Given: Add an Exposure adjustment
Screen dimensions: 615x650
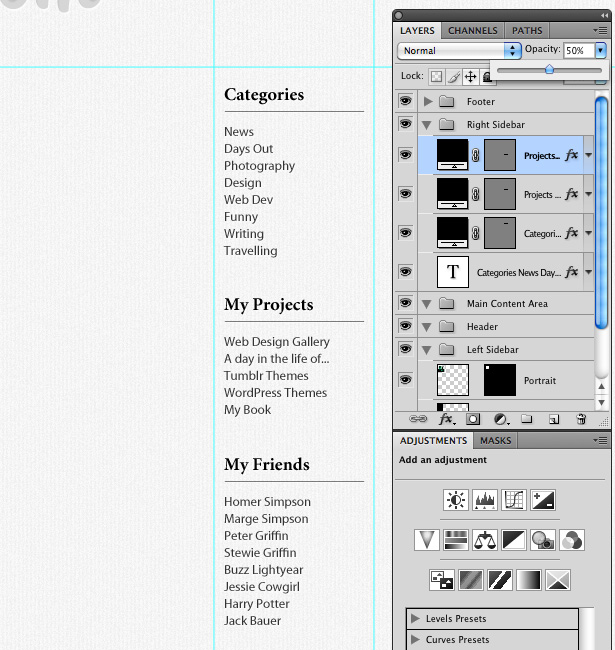Looking at the screenshot, I should [x=543, y=500].
